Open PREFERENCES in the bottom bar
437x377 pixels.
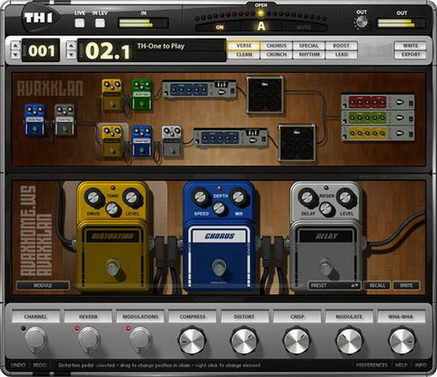372,365
